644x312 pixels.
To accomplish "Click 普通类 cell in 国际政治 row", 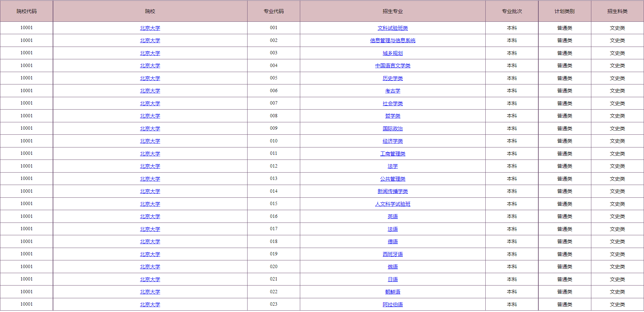I will point(565,129).
